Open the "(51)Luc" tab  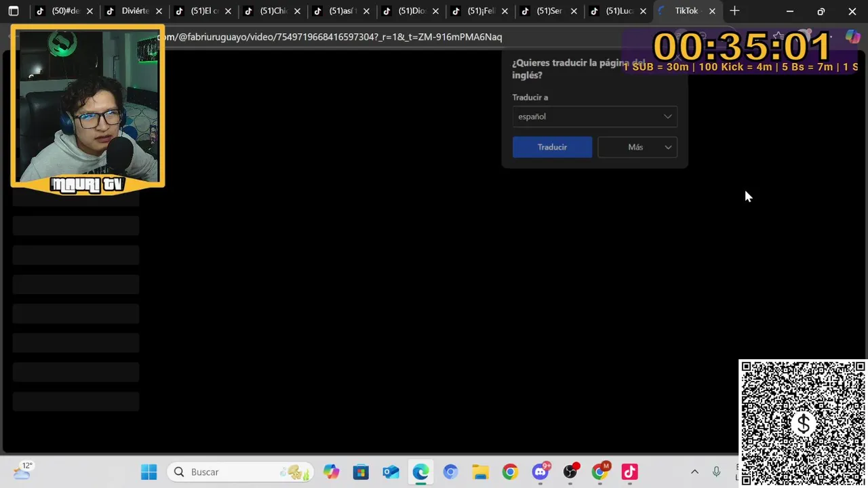618,11
